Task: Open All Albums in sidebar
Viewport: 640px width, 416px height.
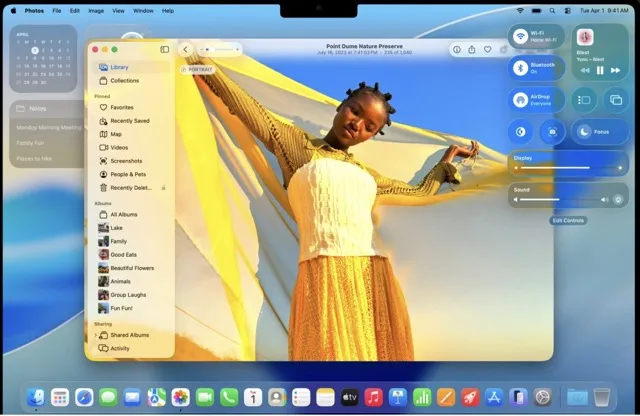Action: pyautogui.click(x=131, y=214)
